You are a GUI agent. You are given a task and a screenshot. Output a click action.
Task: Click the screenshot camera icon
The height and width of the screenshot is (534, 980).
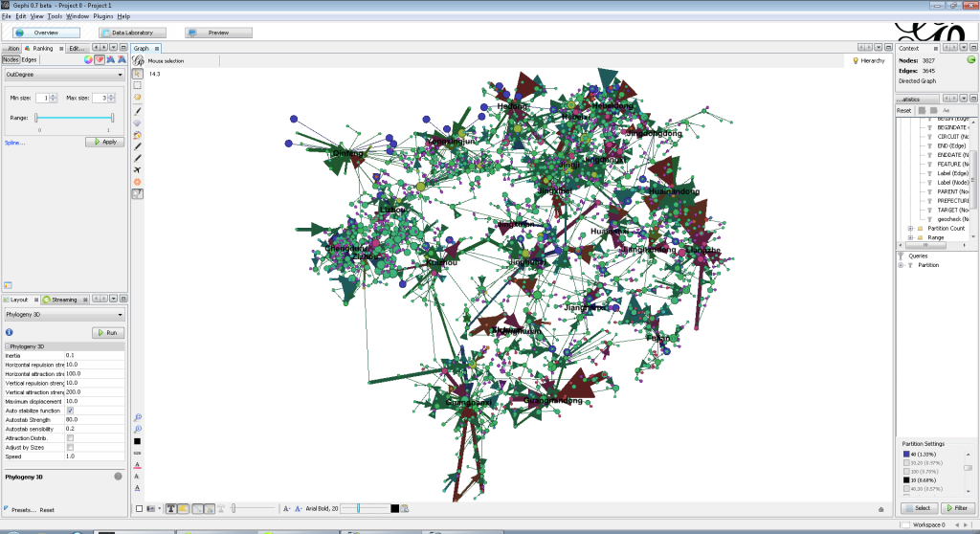point(150,509)
